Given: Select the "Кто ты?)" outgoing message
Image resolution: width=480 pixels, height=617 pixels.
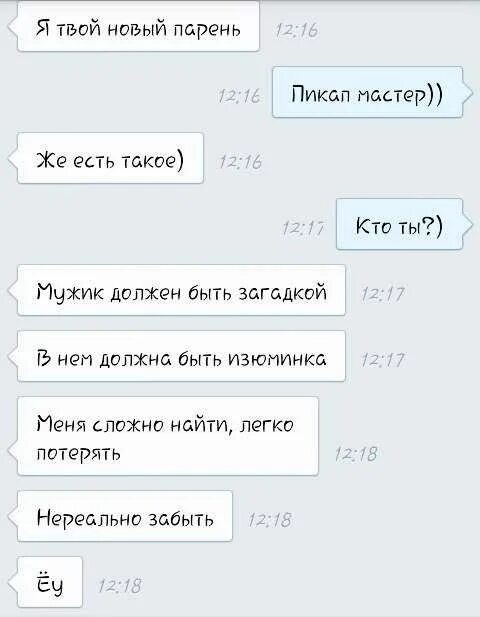Looking at the screenshot, I should coord(399,224).
